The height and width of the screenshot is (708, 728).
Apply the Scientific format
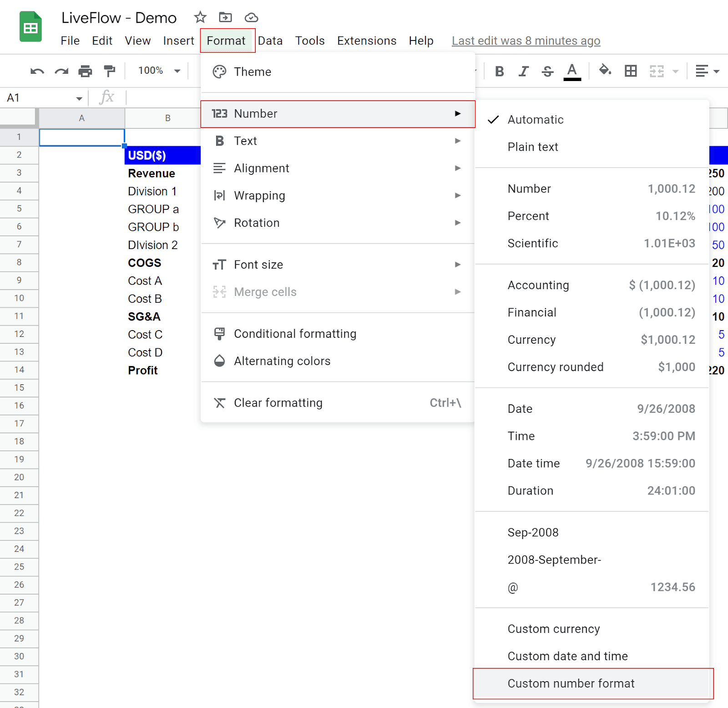(x=592, y=244)
